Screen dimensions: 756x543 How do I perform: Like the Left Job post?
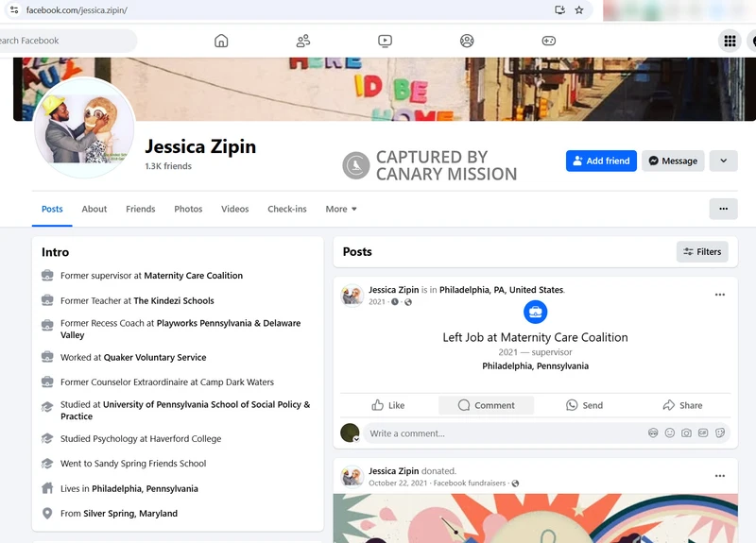[x=388, y=405]
